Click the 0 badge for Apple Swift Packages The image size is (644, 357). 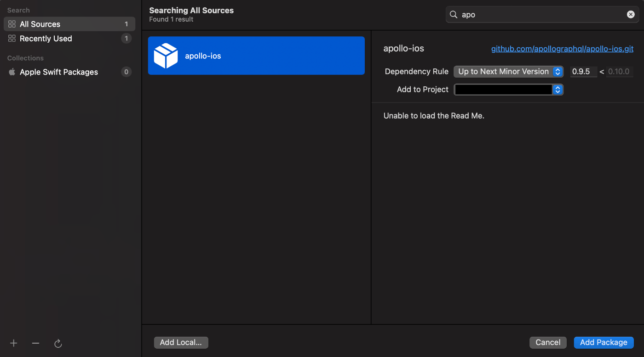(126, 72)
